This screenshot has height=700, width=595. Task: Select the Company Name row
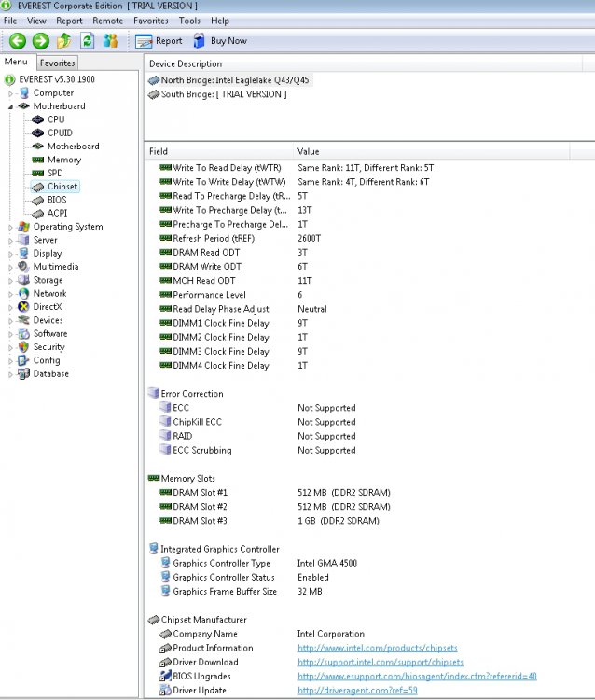click(369, 634)
